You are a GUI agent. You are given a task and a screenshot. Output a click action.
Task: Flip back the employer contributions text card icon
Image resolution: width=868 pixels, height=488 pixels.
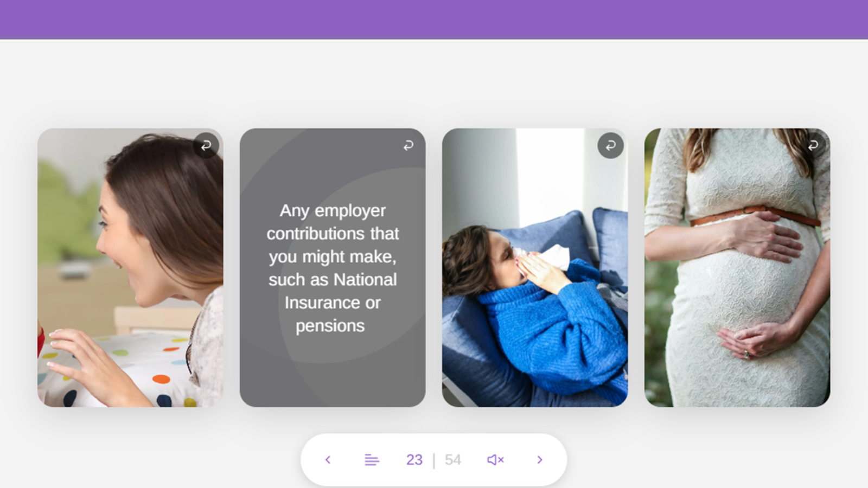pos(409,145)
